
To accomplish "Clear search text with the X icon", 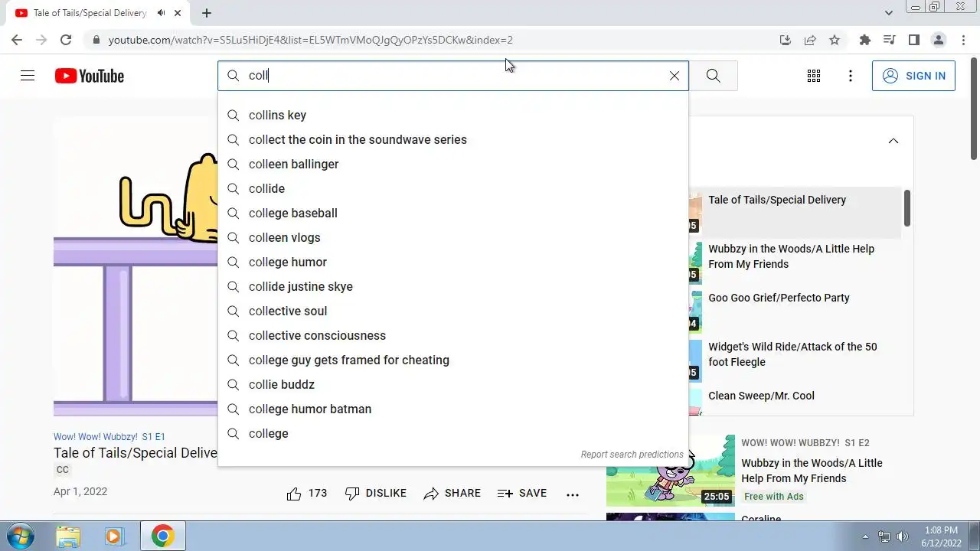I will point(675,76).
